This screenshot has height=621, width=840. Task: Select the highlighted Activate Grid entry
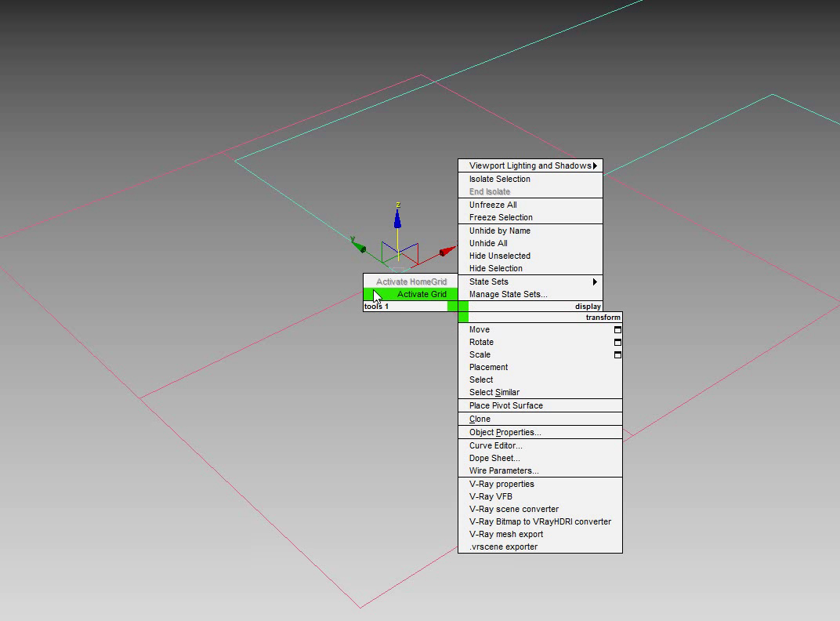coord(411,294)
